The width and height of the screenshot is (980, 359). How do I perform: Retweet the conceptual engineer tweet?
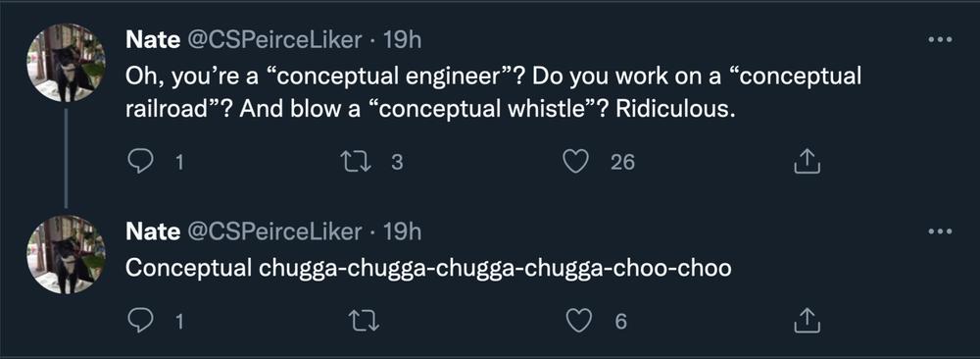click(x=355, y=163)
